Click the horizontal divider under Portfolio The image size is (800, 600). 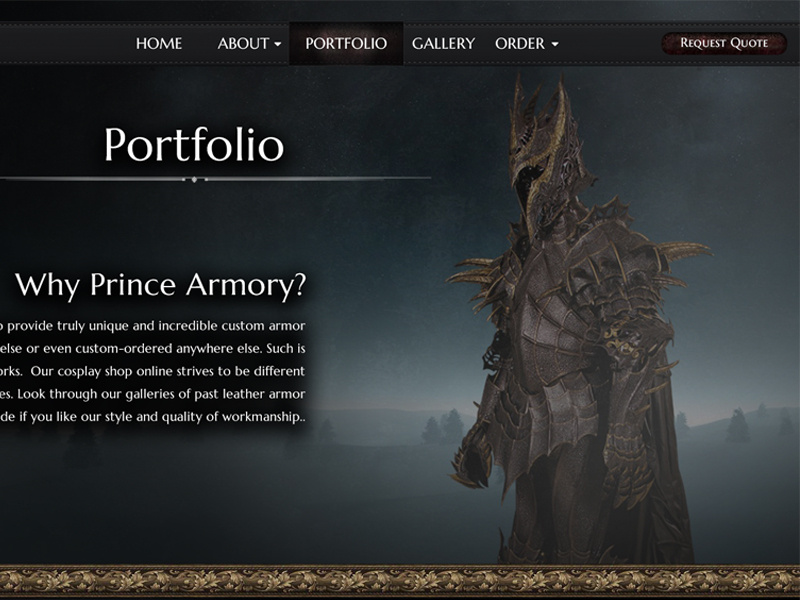[215, 179]
